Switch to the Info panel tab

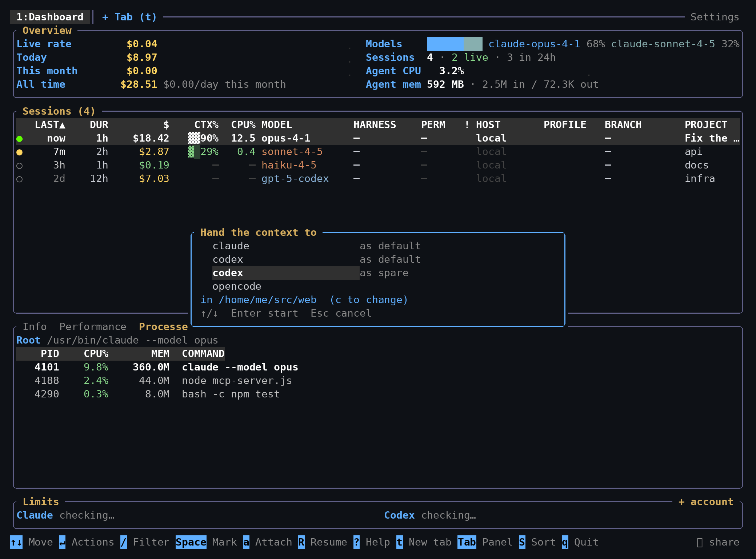pyautogui.click(x=35, y=327)
